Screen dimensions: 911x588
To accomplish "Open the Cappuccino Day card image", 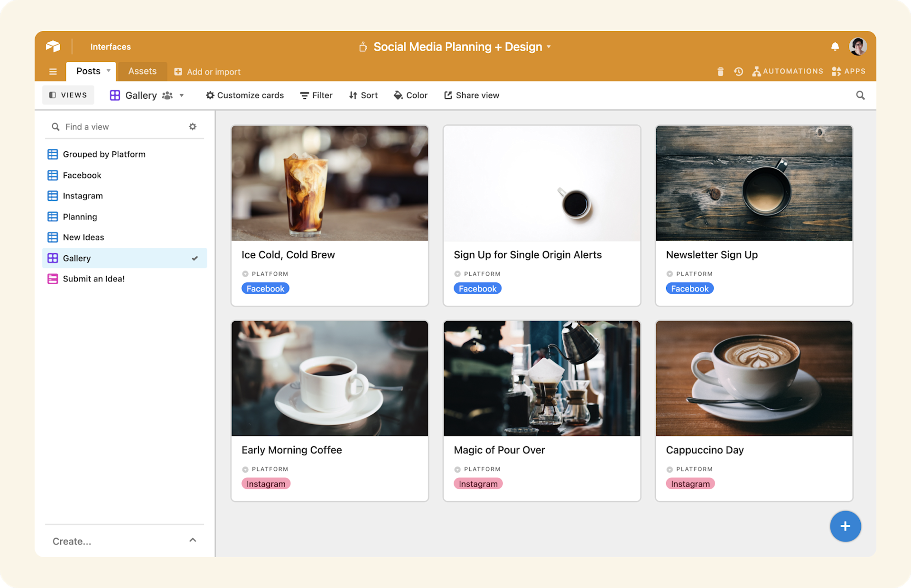I will [x=753, y=378].
